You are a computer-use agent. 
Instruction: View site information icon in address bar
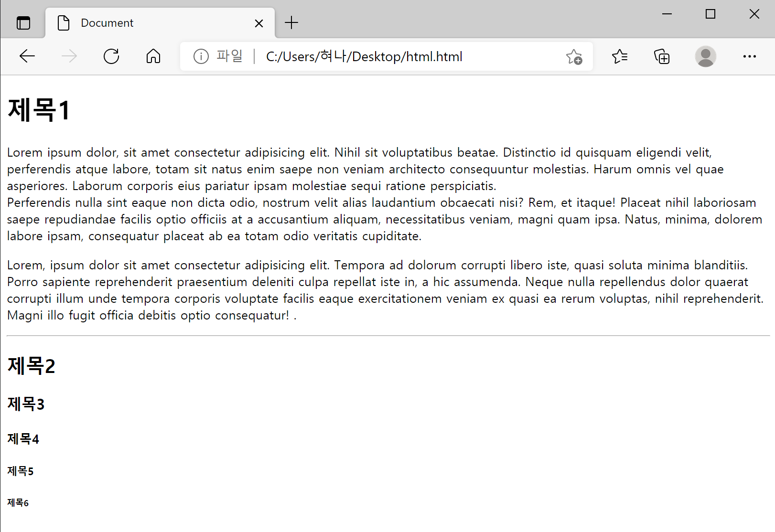tap(201, 56)
